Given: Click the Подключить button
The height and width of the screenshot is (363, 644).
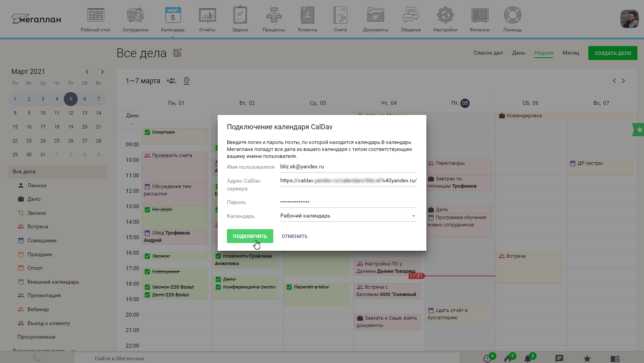Looking at the screenshot, I should point(250,236).
